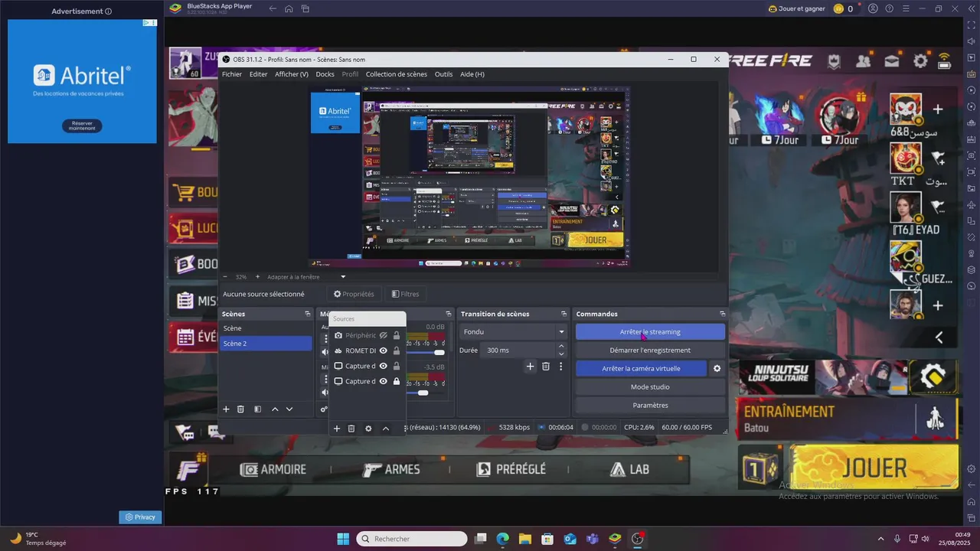Open virtual camera settings gear
The image size is (980, 551).
click(717, 368)
